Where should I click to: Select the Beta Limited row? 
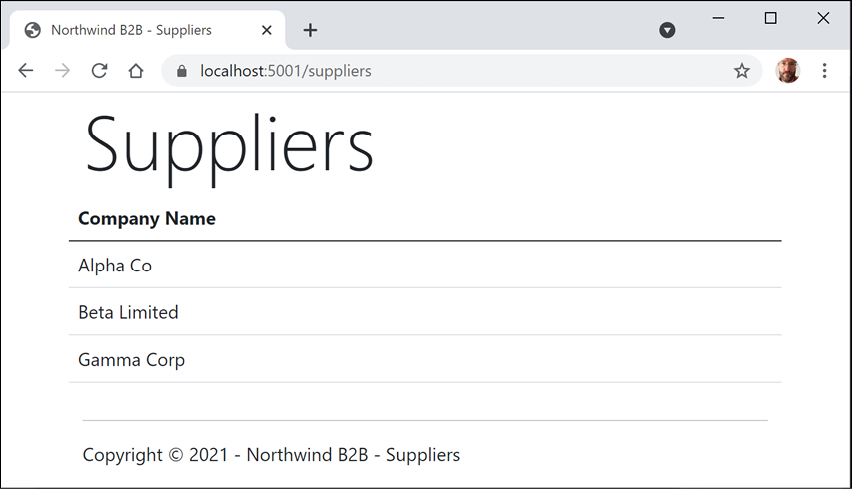(x=128, y=312)
